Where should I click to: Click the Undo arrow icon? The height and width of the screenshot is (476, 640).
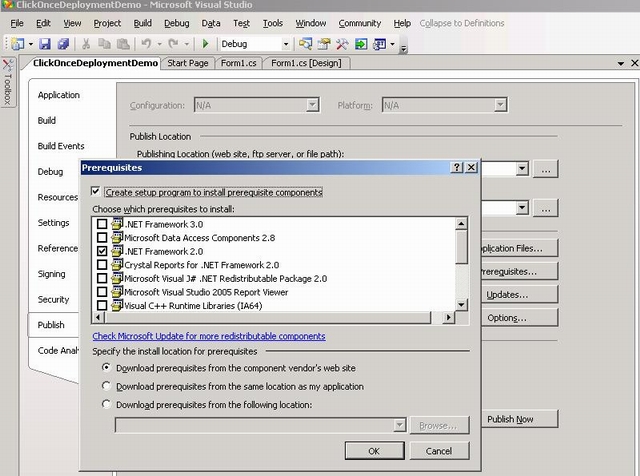point(146,43)
